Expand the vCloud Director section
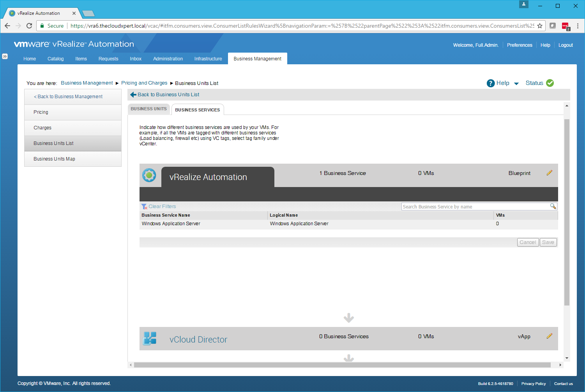 click(x=198, y=339)
